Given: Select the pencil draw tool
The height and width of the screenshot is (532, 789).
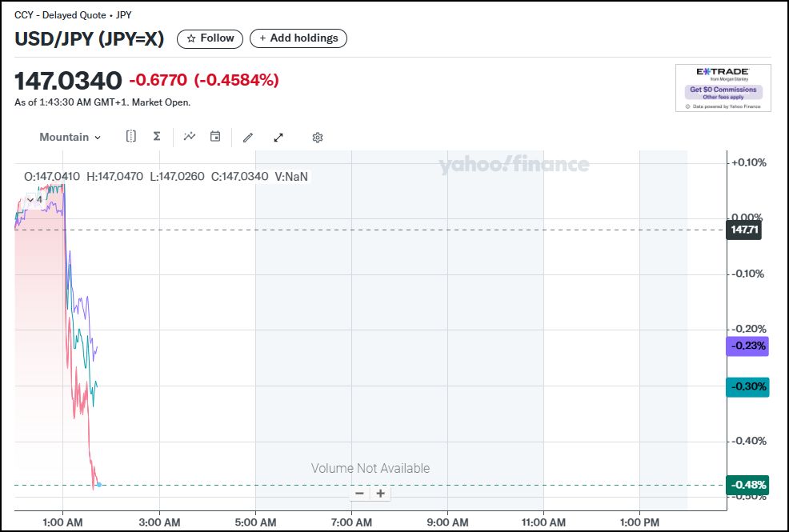Looking at the screenshot, I should point(248,138).
